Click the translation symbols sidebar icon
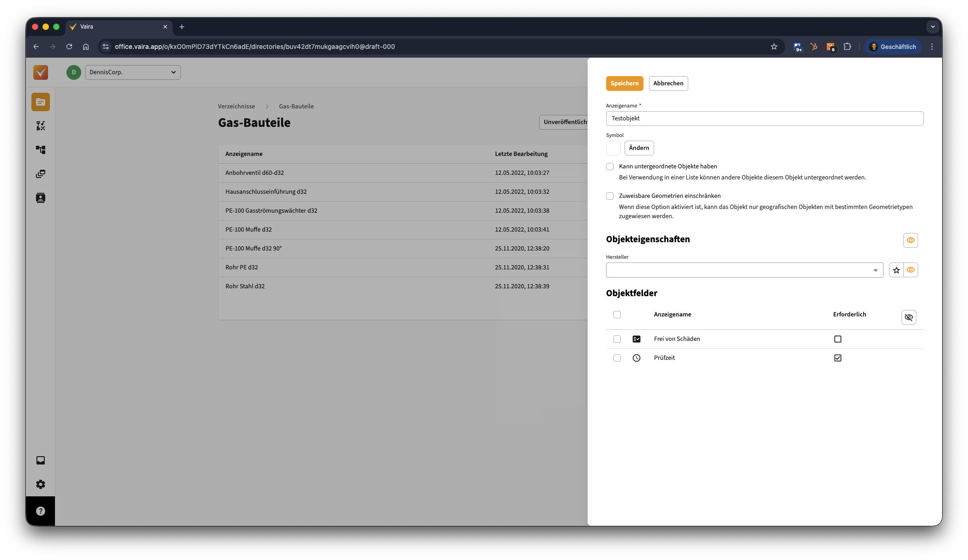This screenshot has width=968, height=560. point(41,126)
